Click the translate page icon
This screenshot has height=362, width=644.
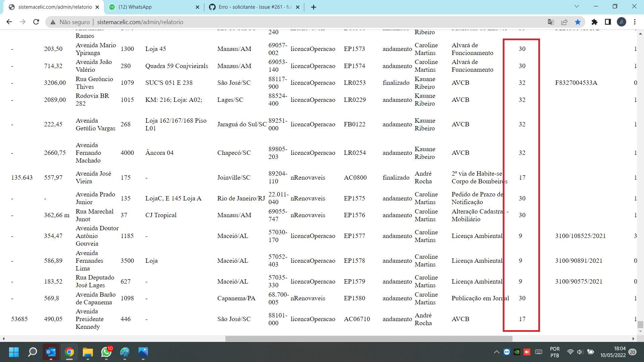click(551, 22)
